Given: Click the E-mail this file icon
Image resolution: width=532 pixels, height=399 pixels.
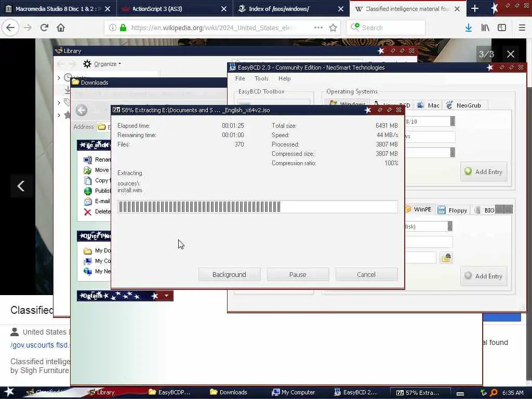Looking at the screenshot, I should point(87,201).
